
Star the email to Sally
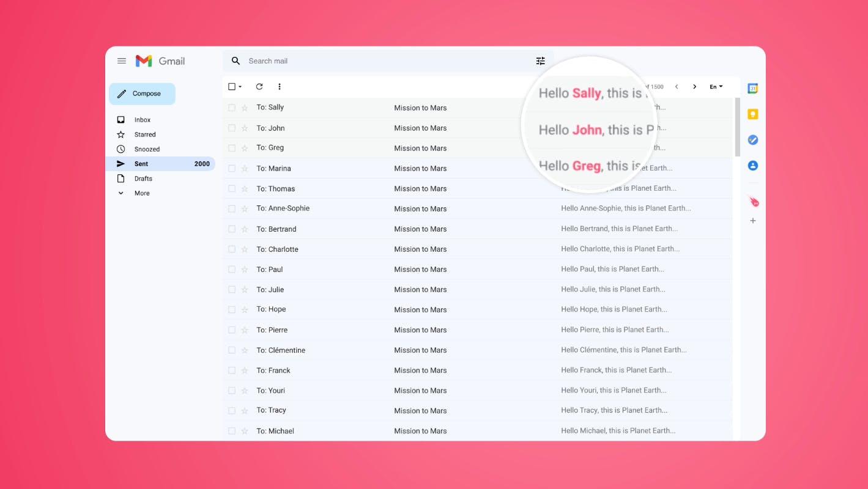click(x=245, y=108)
